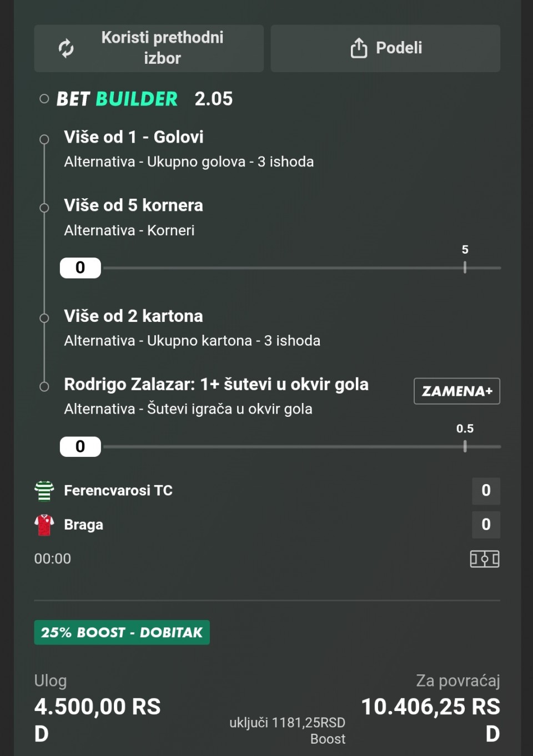This screenshot has height=756, width=533.
Task: Click the corners progress slider track
Action: [x=301, y=268]
